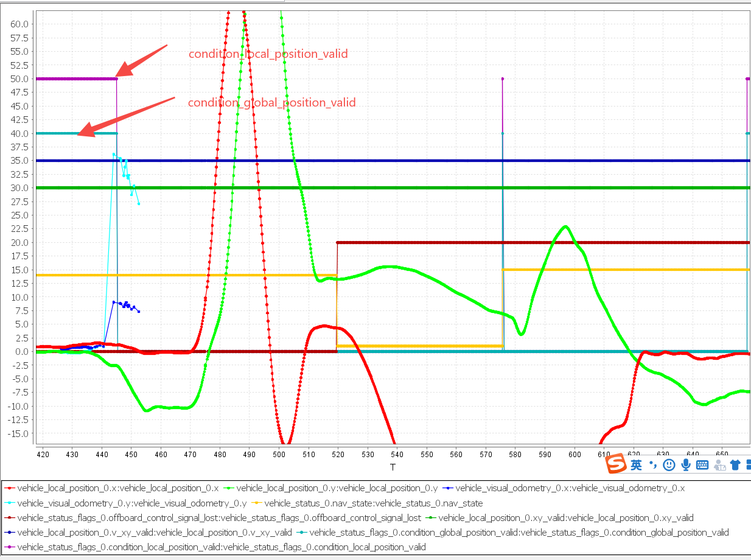Click the condition_local_position_valid annotation text
751x560 pixels.
coord(269,54)
